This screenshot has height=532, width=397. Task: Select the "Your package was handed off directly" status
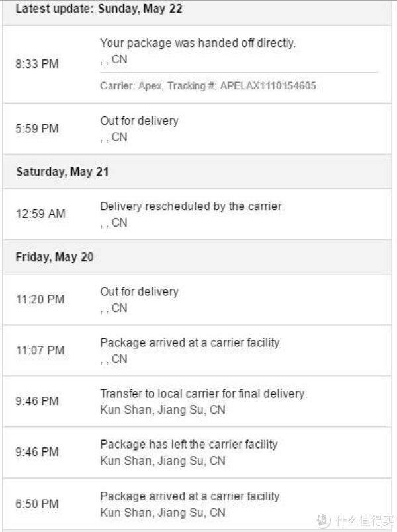tap(197, 43)
